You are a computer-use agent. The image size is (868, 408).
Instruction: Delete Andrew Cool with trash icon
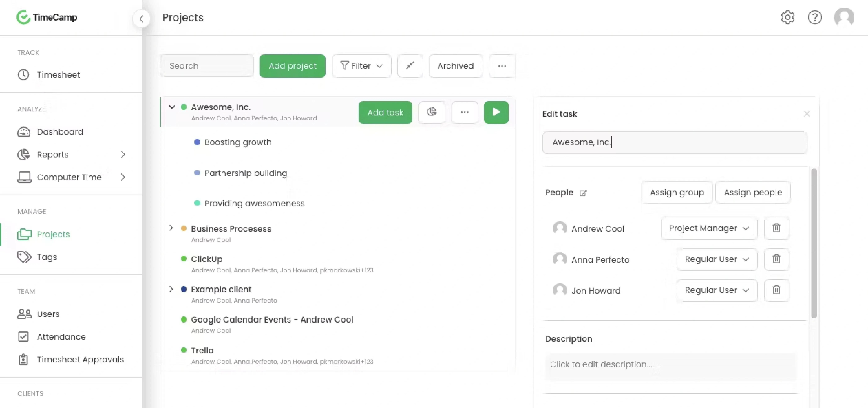[x=776, y=228]
